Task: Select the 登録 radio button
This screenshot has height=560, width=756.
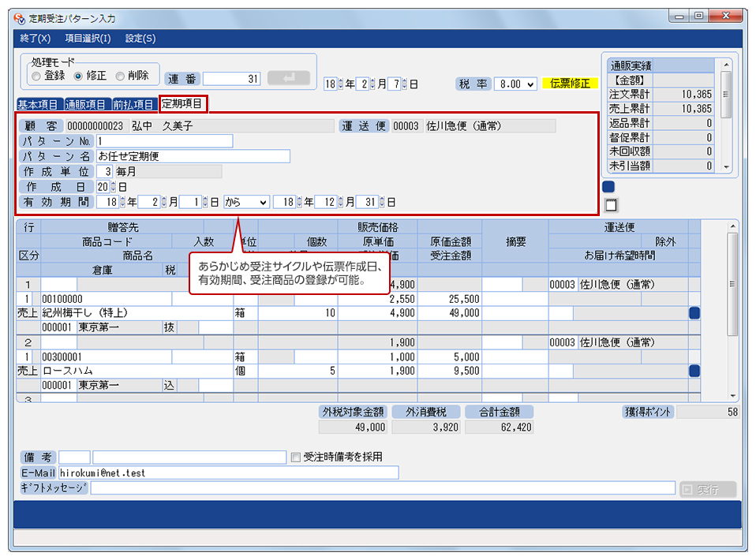Action: coord(36,76)
